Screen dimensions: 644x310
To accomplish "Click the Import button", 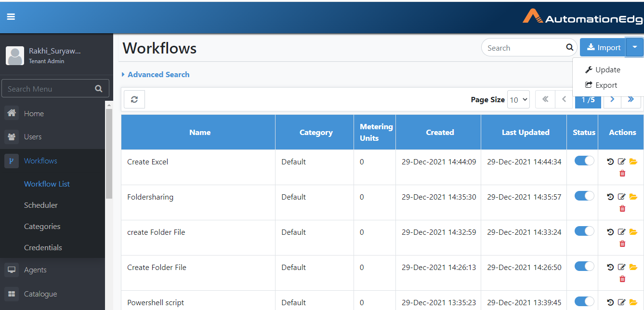I will pos(603,47).
